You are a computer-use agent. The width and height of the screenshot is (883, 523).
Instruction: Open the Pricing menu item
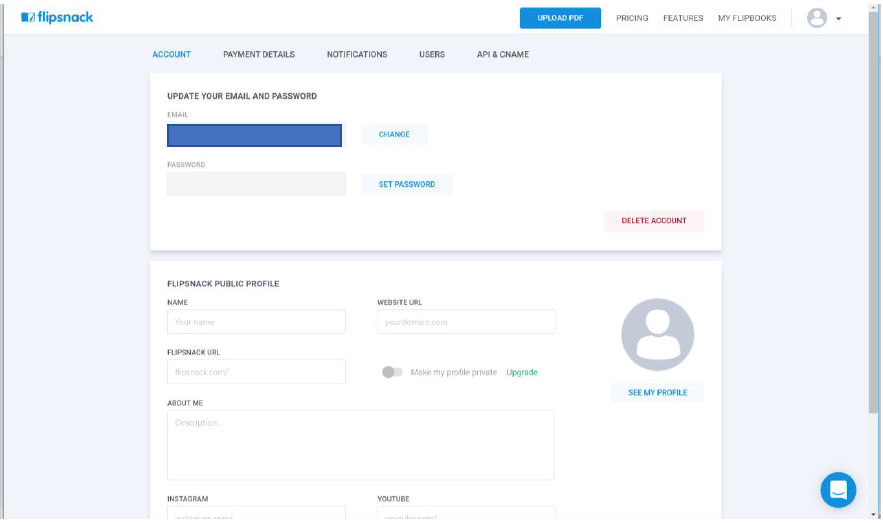coord(632,18)
